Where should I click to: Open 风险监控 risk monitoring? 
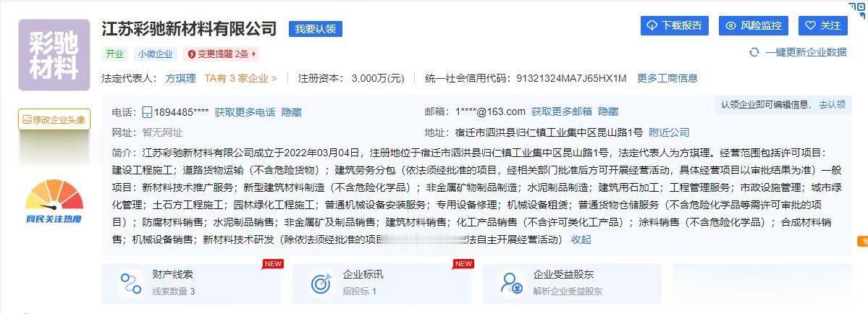pyautogui.click(x=754, y=25)
